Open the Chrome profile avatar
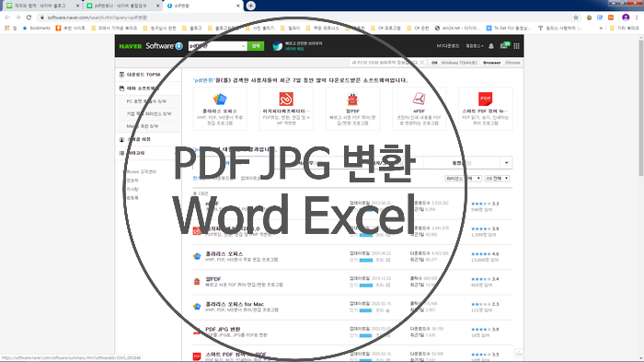 [x=626, y=18]
